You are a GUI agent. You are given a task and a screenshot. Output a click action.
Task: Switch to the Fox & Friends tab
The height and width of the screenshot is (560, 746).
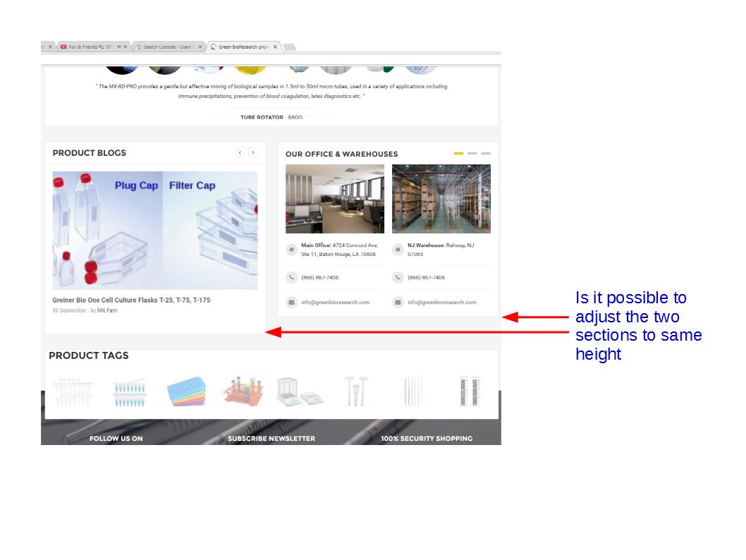click(88, 47)
